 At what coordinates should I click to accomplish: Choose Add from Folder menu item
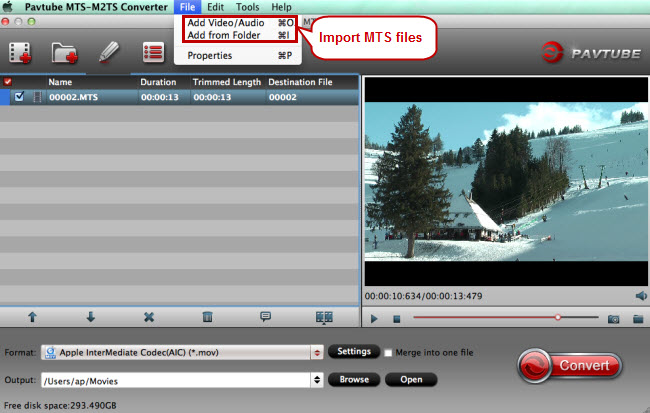[238, 35]
